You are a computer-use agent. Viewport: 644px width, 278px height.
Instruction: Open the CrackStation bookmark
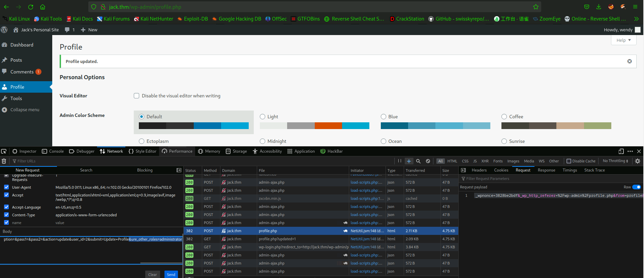point(407,19)
